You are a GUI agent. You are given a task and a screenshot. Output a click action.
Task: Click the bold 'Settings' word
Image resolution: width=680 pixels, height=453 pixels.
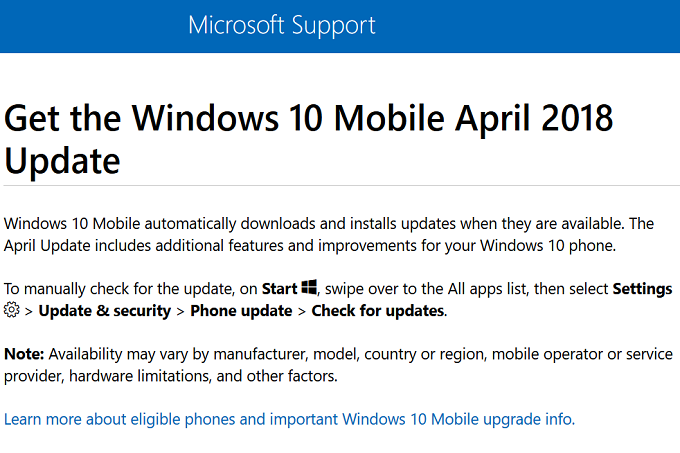tap(642, 289)
